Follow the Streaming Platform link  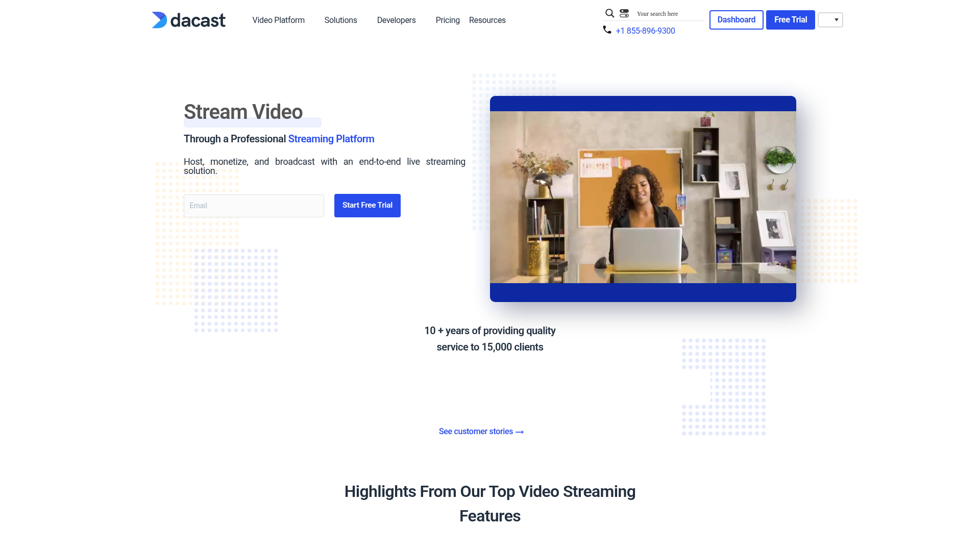pos(331,139)
